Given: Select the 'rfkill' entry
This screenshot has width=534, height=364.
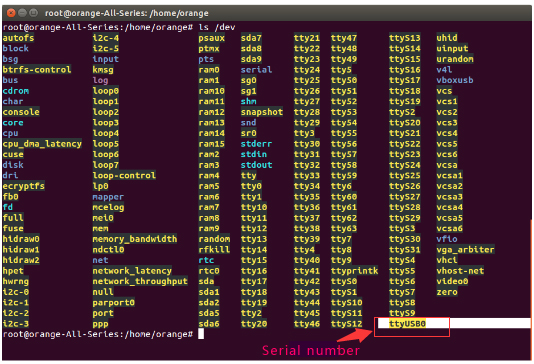Looking at the screenshot, I should [x=214, y=250].
